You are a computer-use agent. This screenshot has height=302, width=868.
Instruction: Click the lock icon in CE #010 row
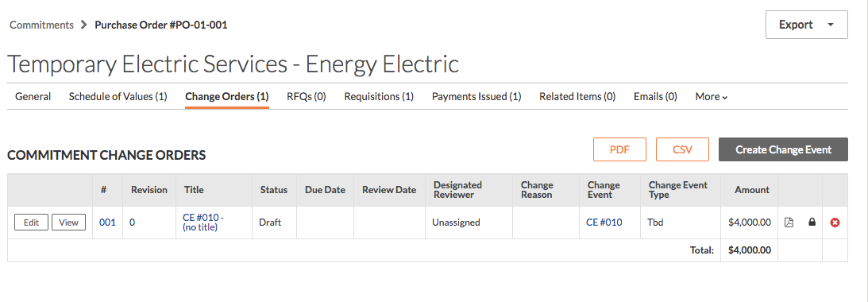(812, 223)
